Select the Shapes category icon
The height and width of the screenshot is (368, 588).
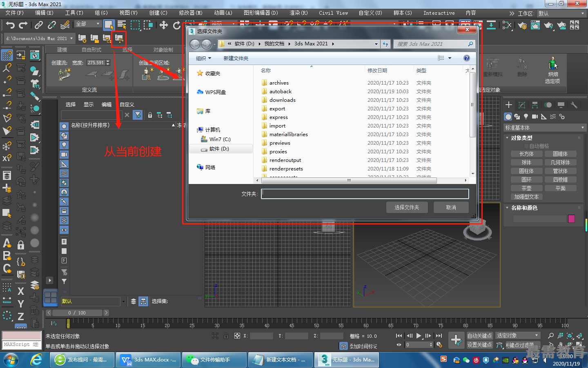517,117
